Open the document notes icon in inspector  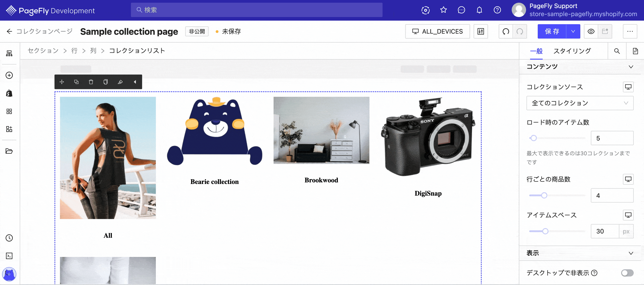[635, 51]
